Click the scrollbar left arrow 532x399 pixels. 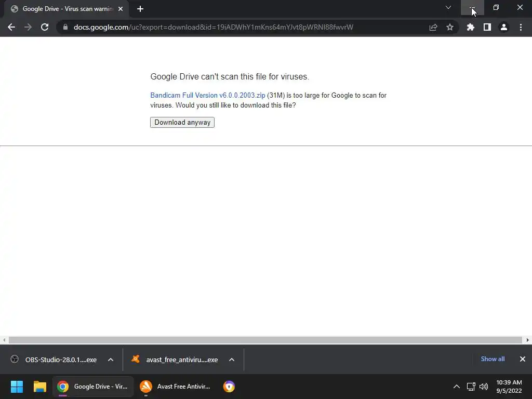(4, 340)
